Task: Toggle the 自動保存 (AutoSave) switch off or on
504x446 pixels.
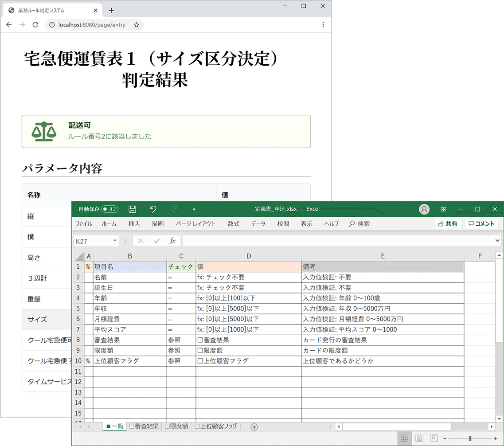Action: 109,209
